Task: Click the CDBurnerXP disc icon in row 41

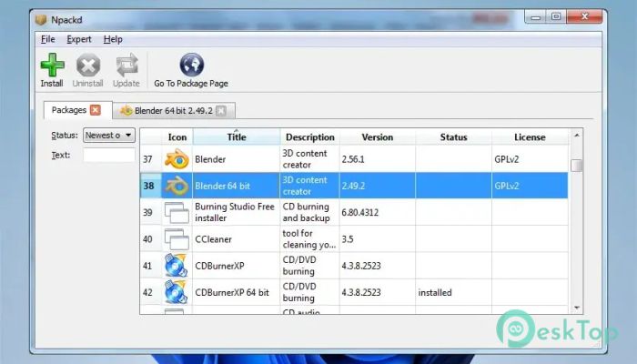Action: click(176, 266)
